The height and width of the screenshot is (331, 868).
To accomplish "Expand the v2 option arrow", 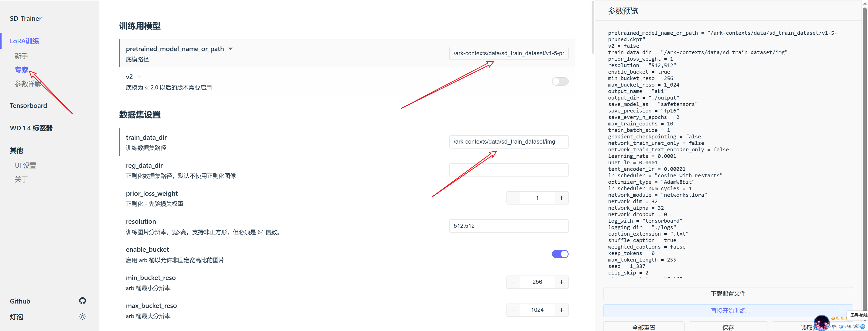I will 139,77.
